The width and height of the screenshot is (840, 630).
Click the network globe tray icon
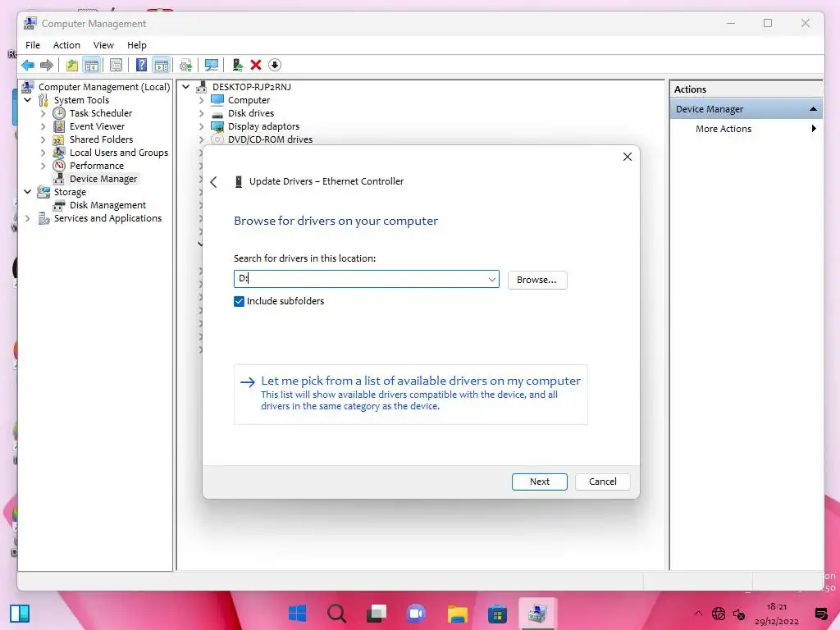tap(719, 614)
